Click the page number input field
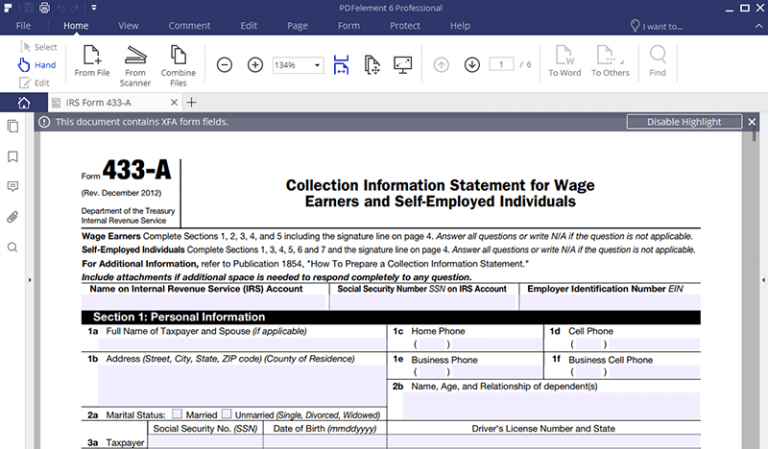The width and height of the screenshot is (768, 449). click(x=501, y=65)
